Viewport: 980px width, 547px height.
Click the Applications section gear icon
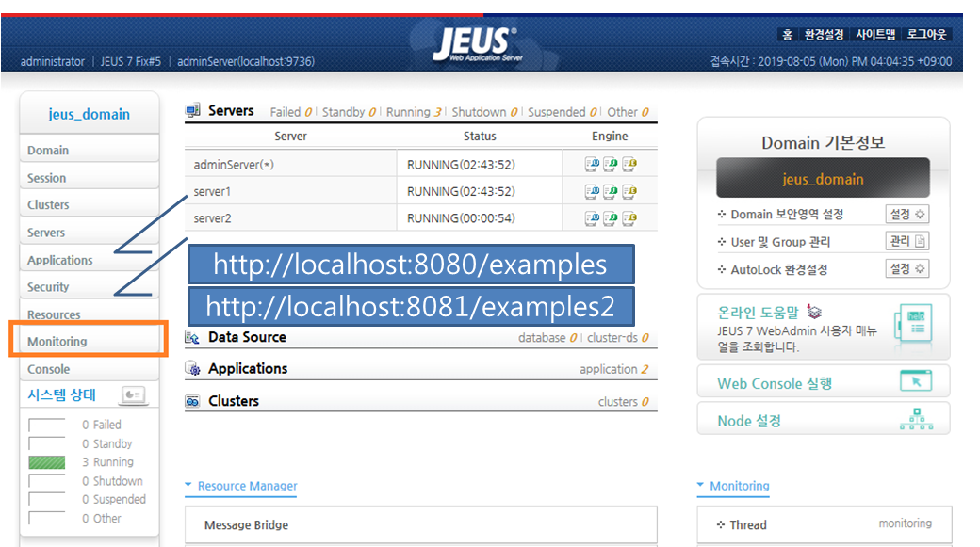(192, 368)
